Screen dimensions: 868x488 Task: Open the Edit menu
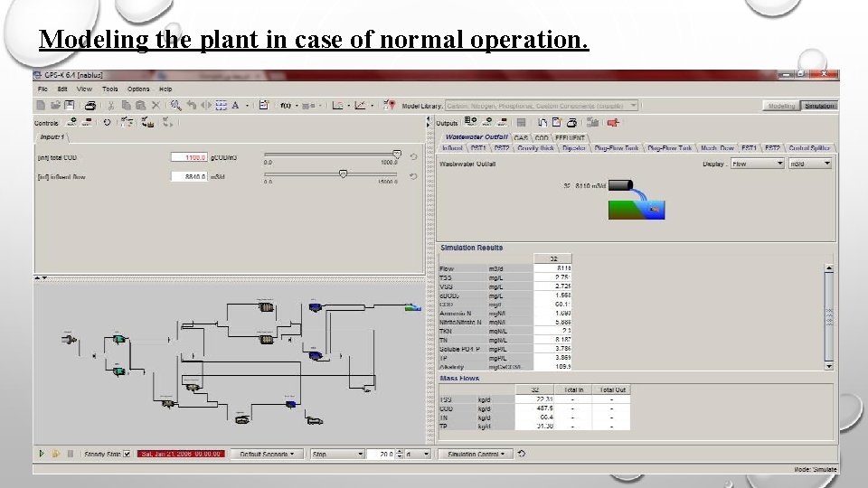(x=62, y=89)
